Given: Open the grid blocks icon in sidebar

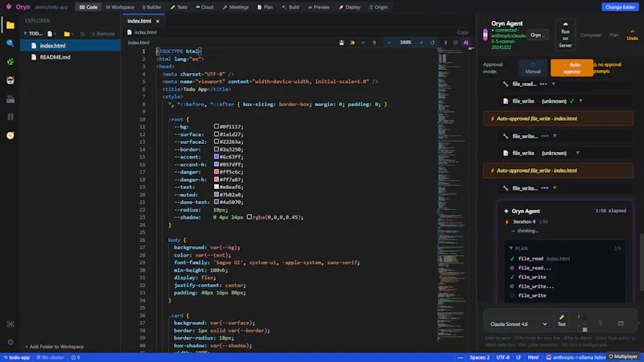Looking at the screenshot, I should 10,117.
